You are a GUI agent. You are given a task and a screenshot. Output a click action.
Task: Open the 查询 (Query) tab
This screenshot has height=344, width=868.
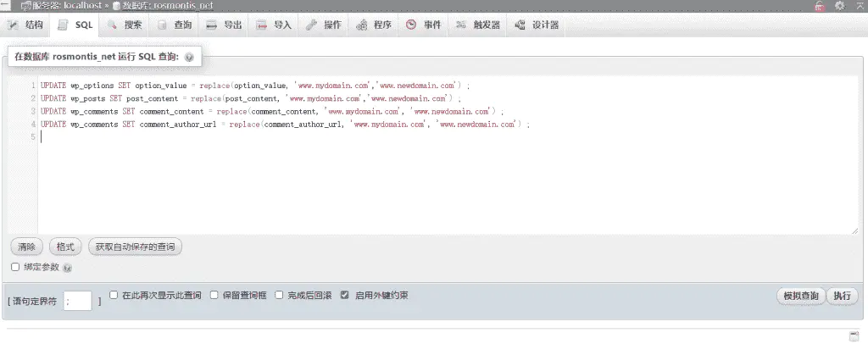click(175, 25)
